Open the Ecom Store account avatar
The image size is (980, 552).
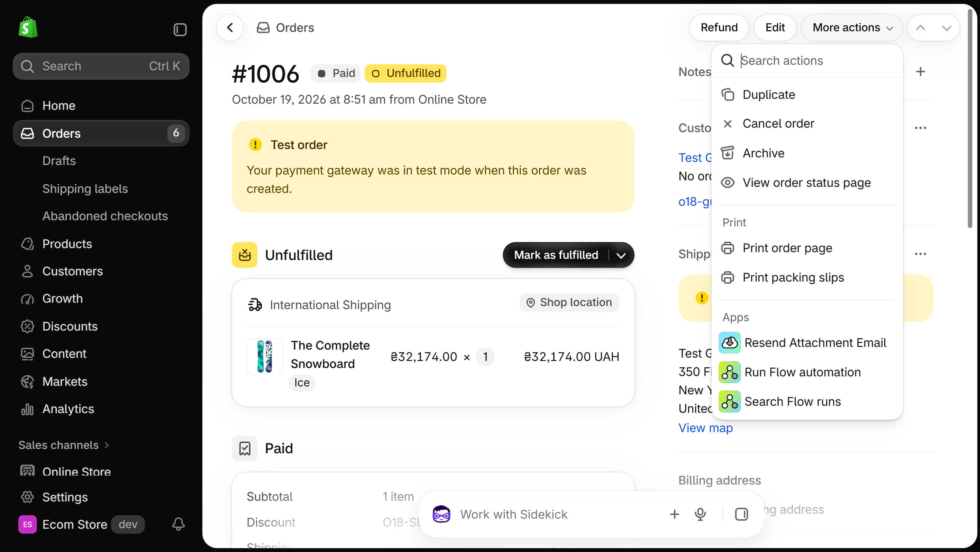[x=27, y=524]
